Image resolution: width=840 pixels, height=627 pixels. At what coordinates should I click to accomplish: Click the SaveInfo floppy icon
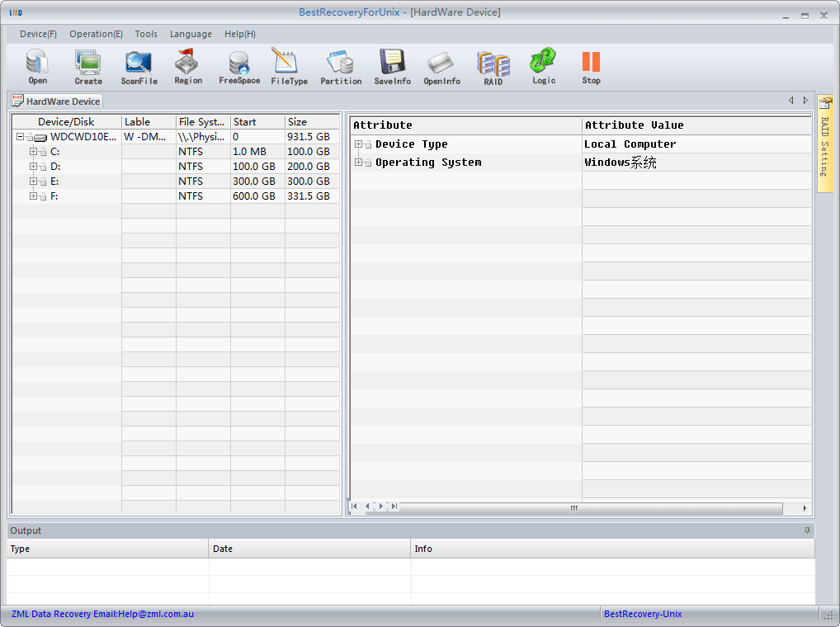(x=392, y=64)
